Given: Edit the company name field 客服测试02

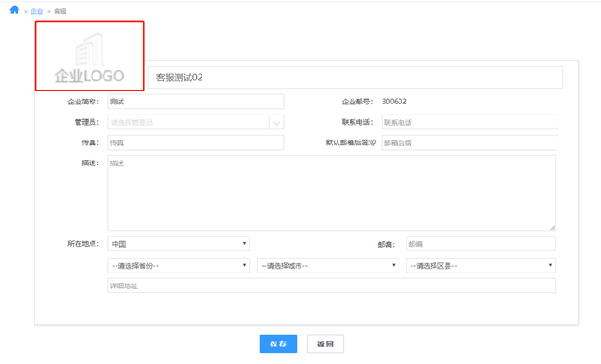Looking at the screenshot, I should (355, 78).
